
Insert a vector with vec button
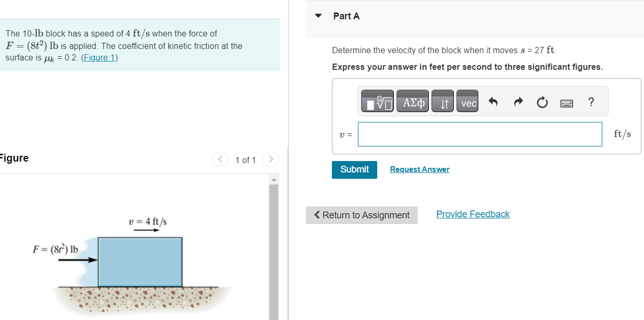click(x=468, y=103)
